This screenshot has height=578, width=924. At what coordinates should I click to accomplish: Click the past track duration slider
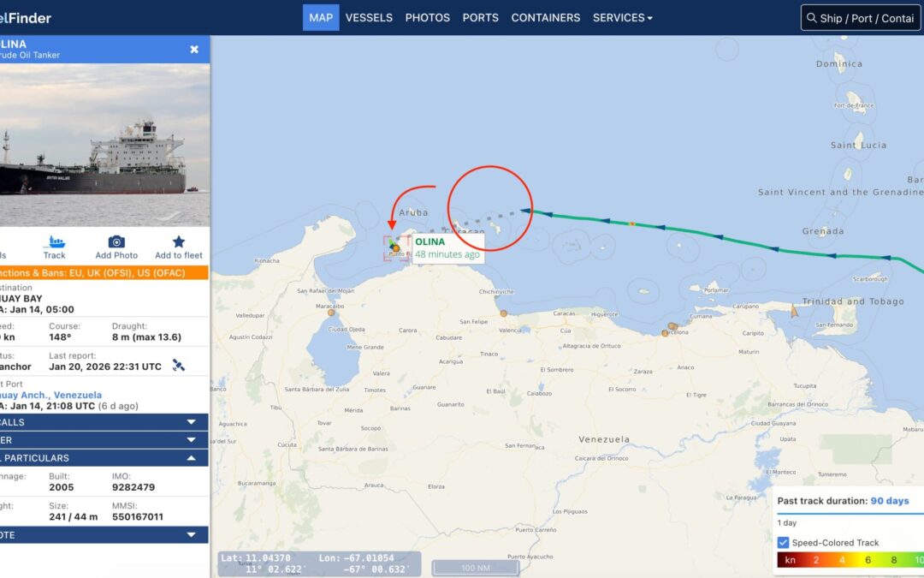(x=850, y=515)
